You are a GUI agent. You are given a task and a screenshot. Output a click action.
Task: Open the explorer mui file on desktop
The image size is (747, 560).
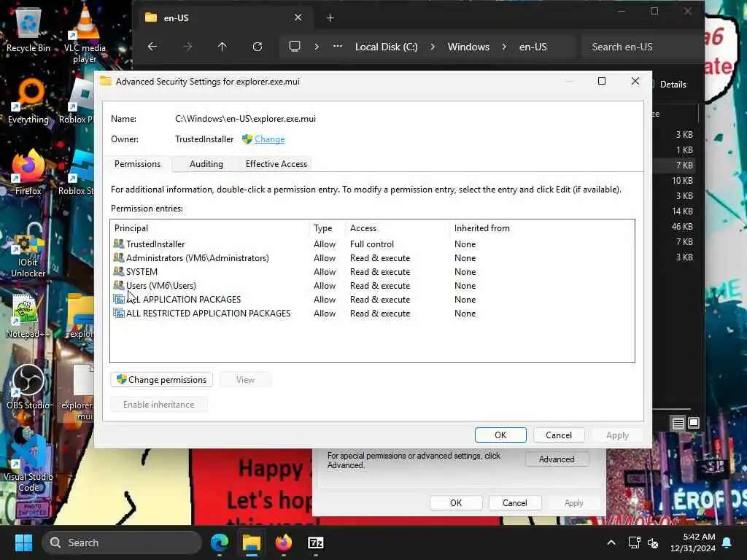click(x=79, y=392)
